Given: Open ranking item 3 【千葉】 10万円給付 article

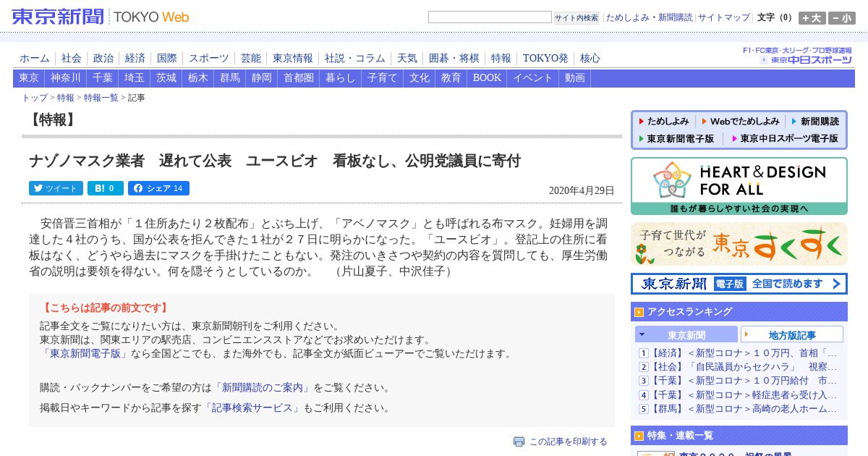Looking at the screenshot, I should click(744, 381).
